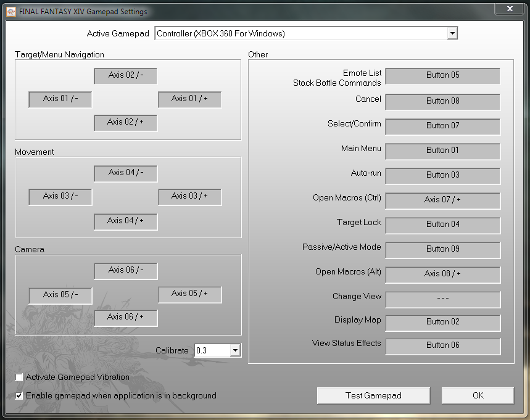Image resolution: width=530 pixels, height=420 pixels.
Task: Select the Axis 01 / + navigation binding
Action: pos(189,99)
